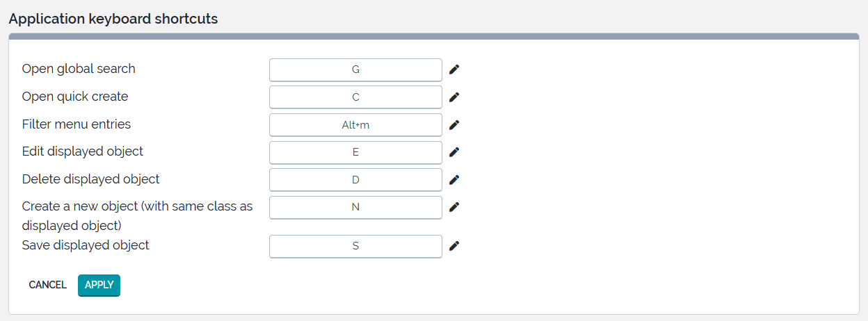Screen dimensions: 868x321
Task: Click the Open global search label
Action: 79,69
